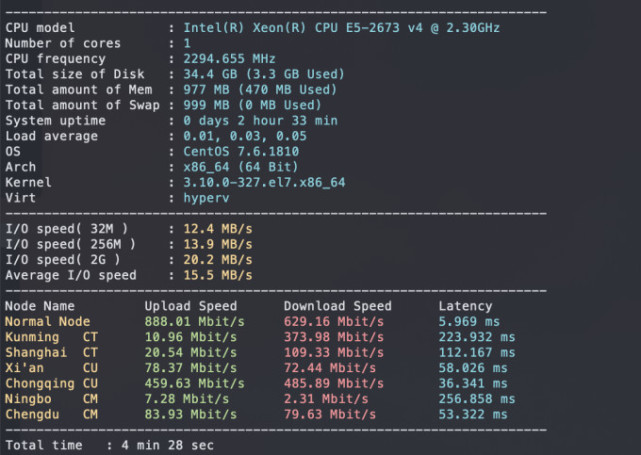Click the Upload Speed column header
The width and height of the screenshot is (641, 455).
pyautogui.click(x=190, y=306)
